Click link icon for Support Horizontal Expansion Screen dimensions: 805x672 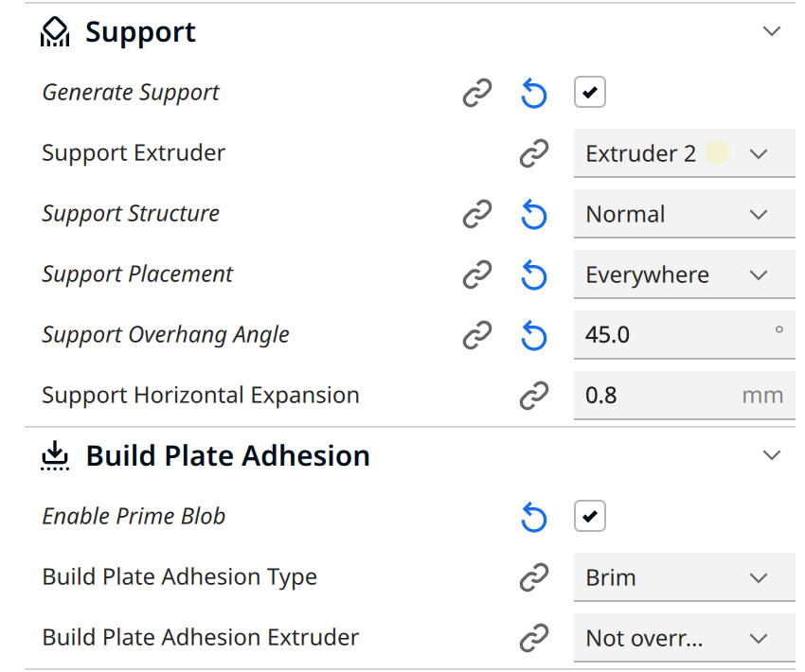(x=534, y=396)
